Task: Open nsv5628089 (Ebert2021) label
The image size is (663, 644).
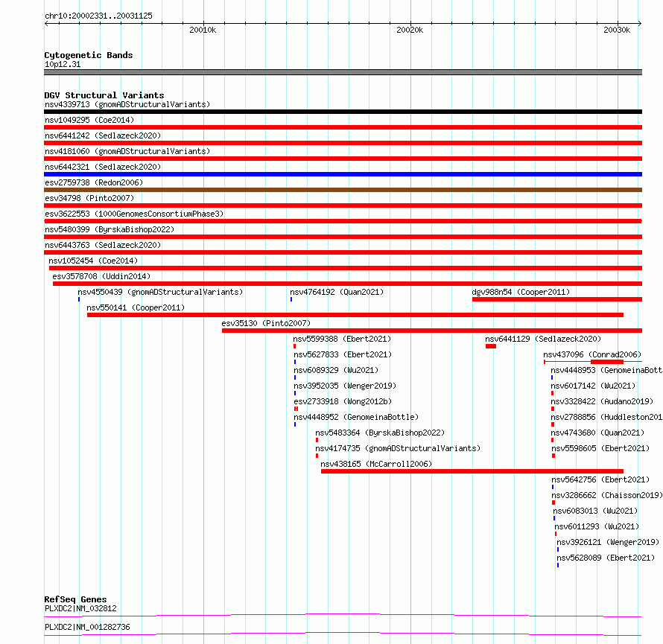Action: click(606, 558)
